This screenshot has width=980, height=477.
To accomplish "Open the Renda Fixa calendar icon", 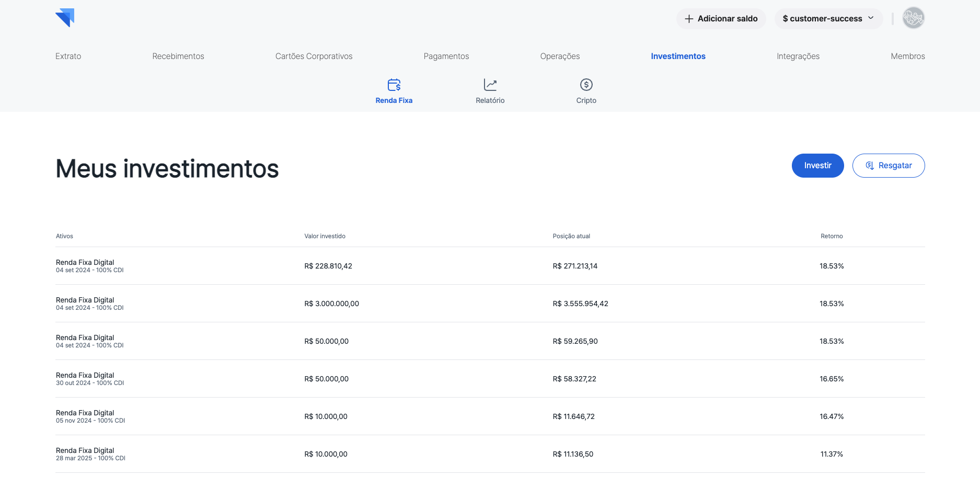I will point(394,85).
